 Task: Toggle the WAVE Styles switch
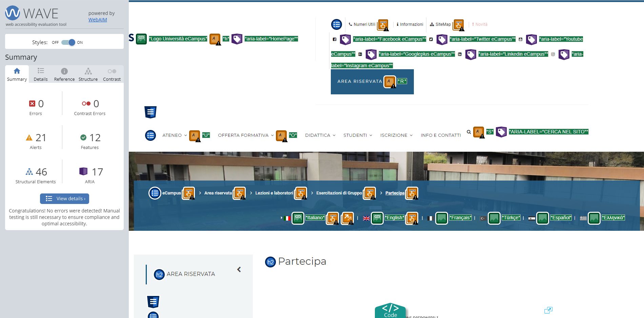coord(68,42)
